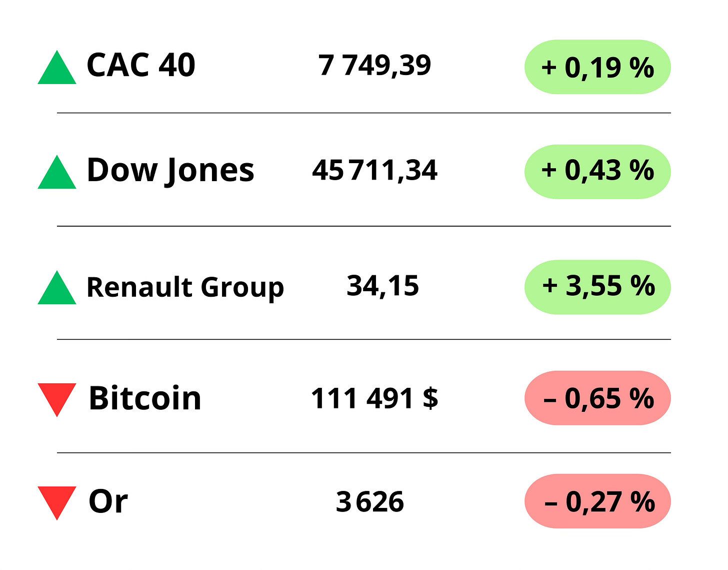Viewport: 728px width, 570px height.
Task: Click the gold price 3 626
Action: pos(370,501)
